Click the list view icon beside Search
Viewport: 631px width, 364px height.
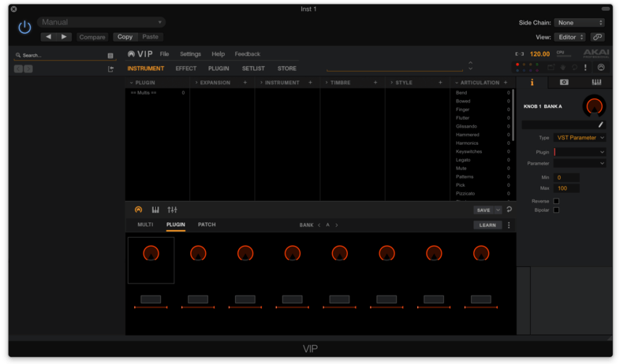pyautogui.click(x=110, y=55)
